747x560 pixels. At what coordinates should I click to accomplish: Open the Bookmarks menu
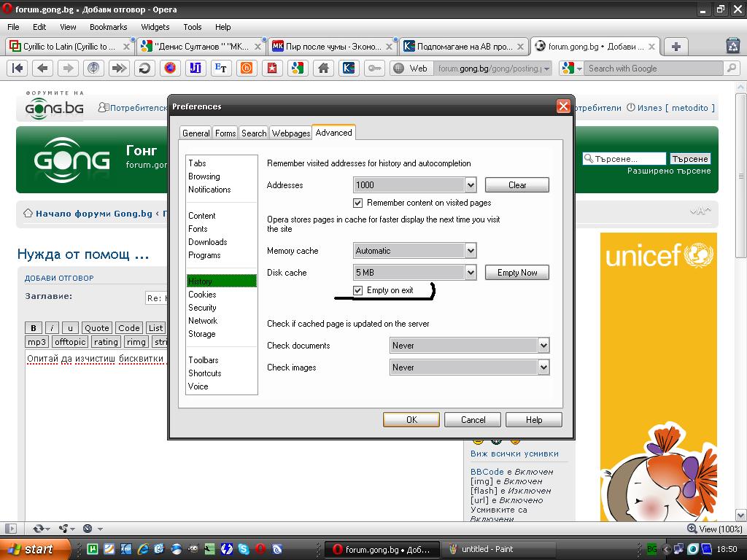[x=108, y=27]
